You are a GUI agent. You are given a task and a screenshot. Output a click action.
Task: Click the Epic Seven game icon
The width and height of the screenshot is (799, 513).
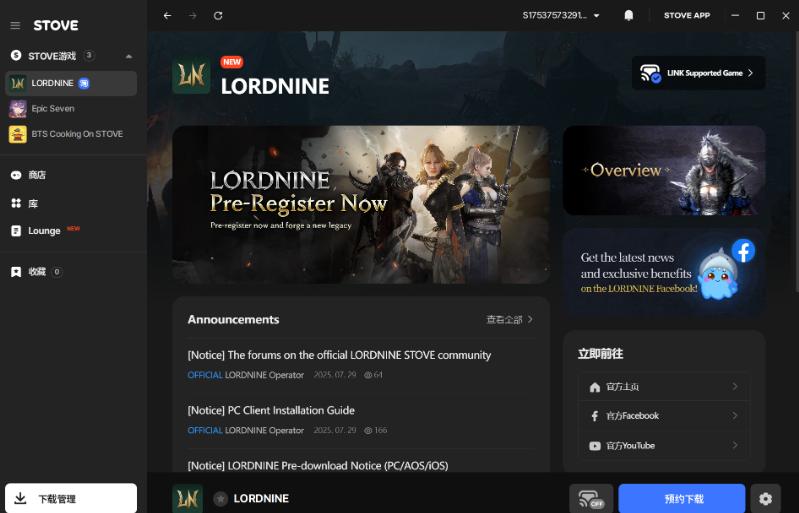[18, 109]
